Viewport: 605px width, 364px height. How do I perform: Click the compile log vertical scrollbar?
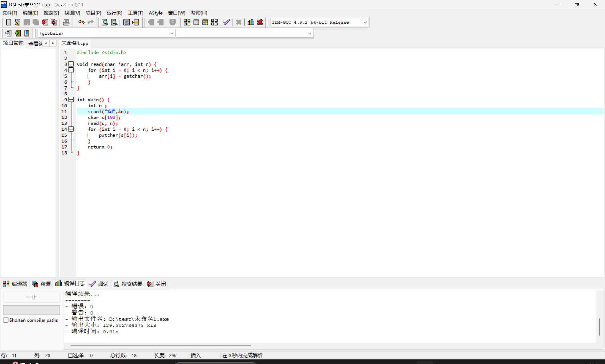click(600, 327)
